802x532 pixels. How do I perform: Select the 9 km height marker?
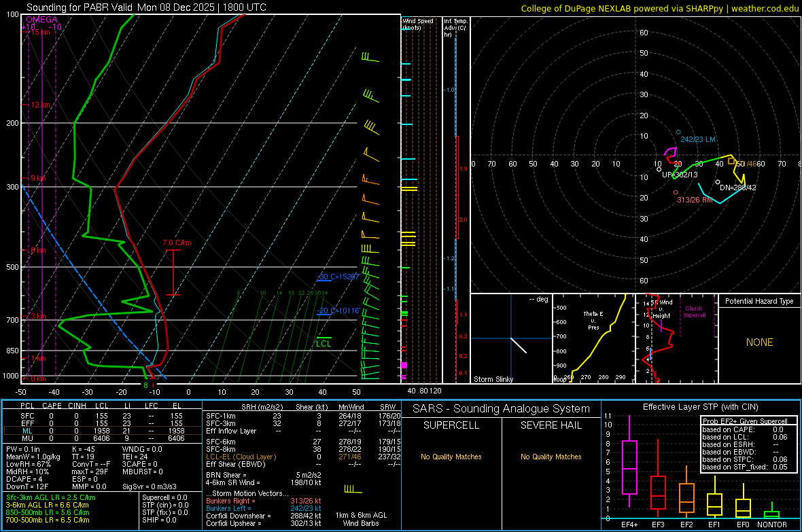(x=38, y=178)
